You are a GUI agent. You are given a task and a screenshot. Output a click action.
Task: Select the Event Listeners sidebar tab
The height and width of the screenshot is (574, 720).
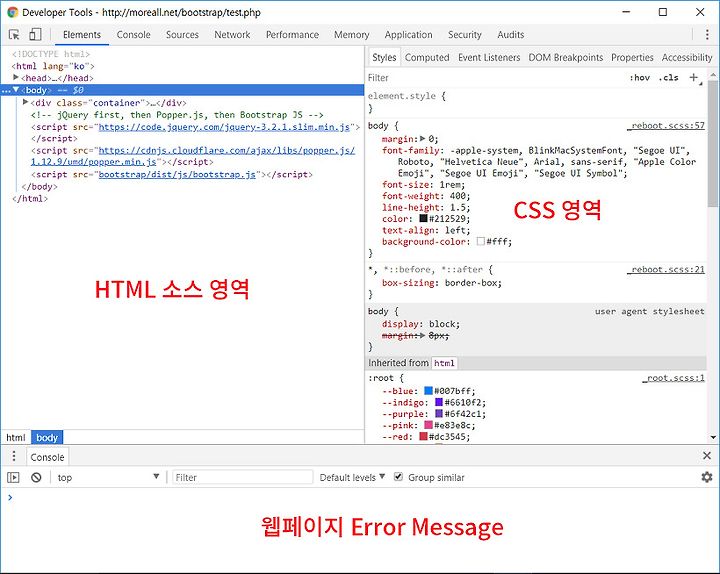click(489, 57)
